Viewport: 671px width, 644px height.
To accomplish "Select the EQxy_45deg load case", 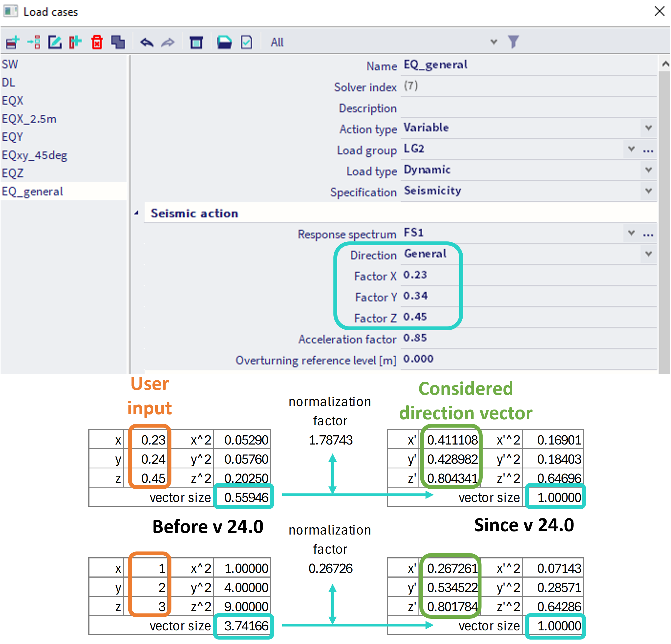I will coord(34,155).
